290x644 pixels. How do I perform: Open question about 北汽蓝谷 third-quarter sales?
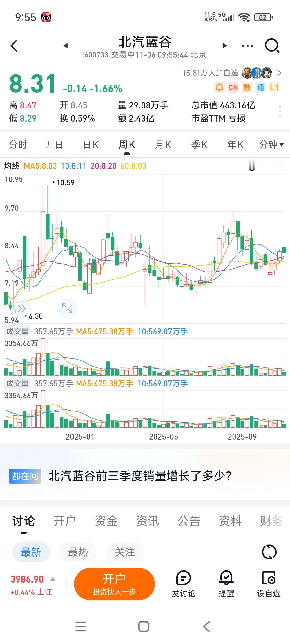pyautogui.click(x=140, y=476)
